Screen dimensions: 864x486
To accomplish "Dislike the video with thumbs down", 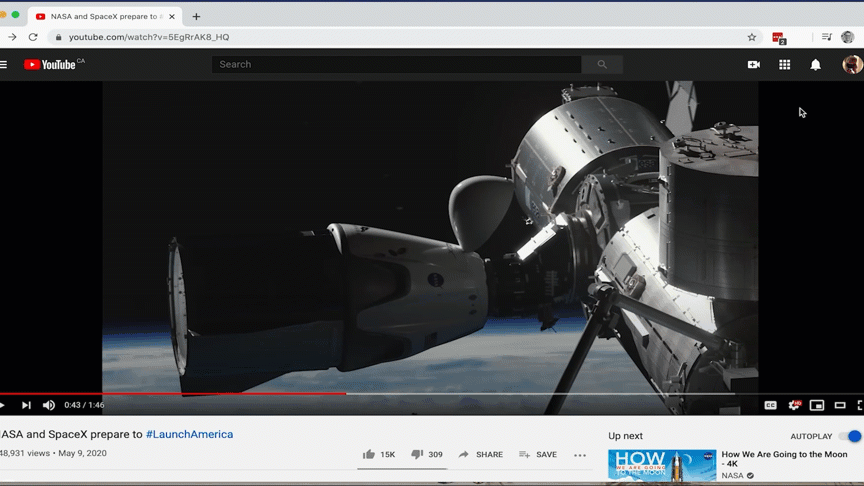I will (x=417, y=454).
